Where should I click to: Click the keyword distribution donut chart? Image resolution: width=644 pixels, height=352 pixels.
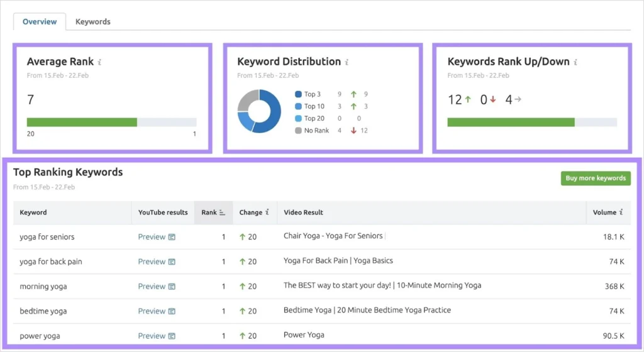click(259, 111)
